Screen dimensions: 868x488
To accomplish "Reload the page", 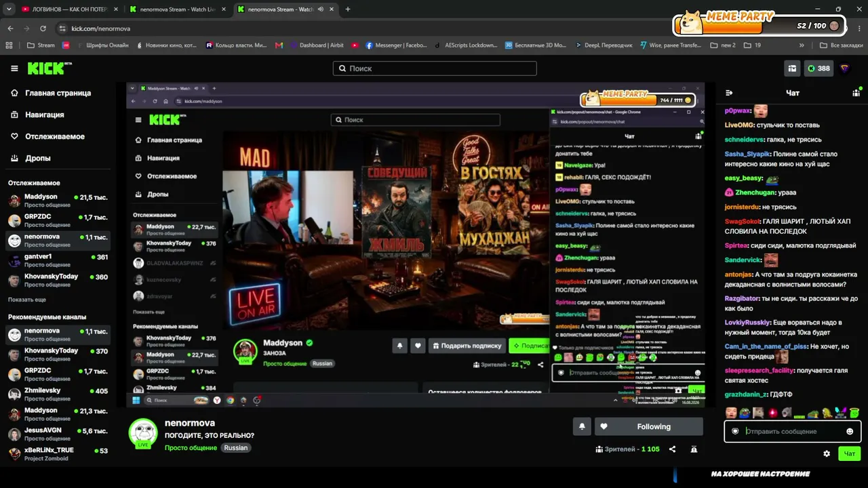I will coord(43,28).
